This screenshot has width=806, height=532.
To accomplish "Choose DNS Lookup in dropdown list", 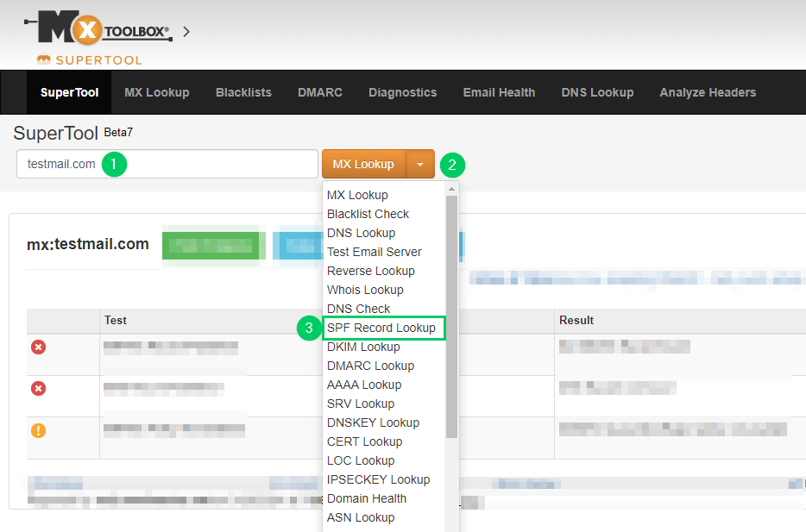I will click(x=361, y=233).
